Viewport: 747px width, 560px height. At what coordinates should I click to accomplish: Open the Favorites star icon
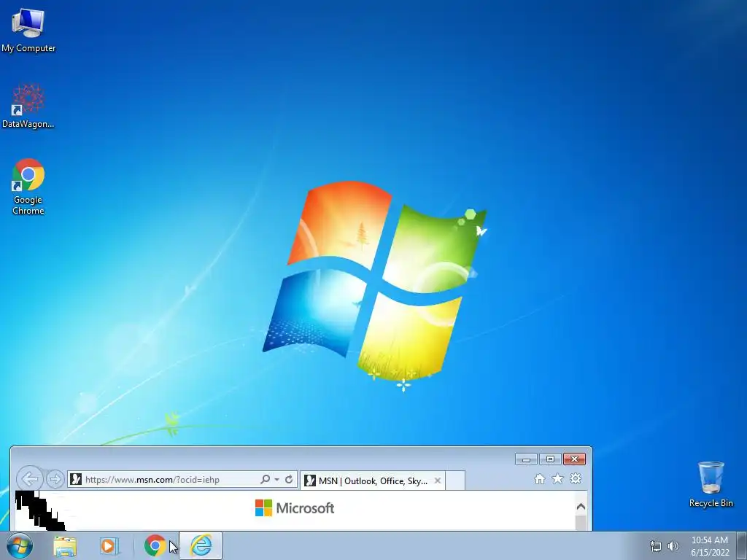tap(557, 478)
